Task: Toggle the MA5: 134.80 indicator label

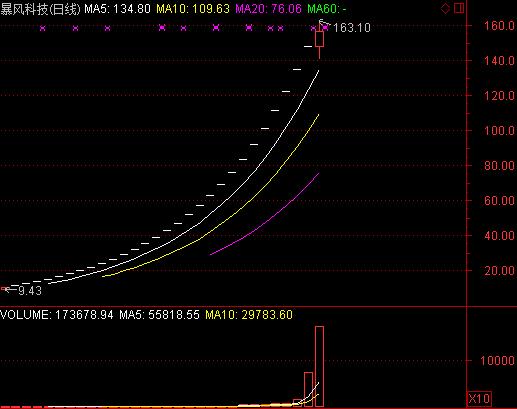Action: click(117, 9)
